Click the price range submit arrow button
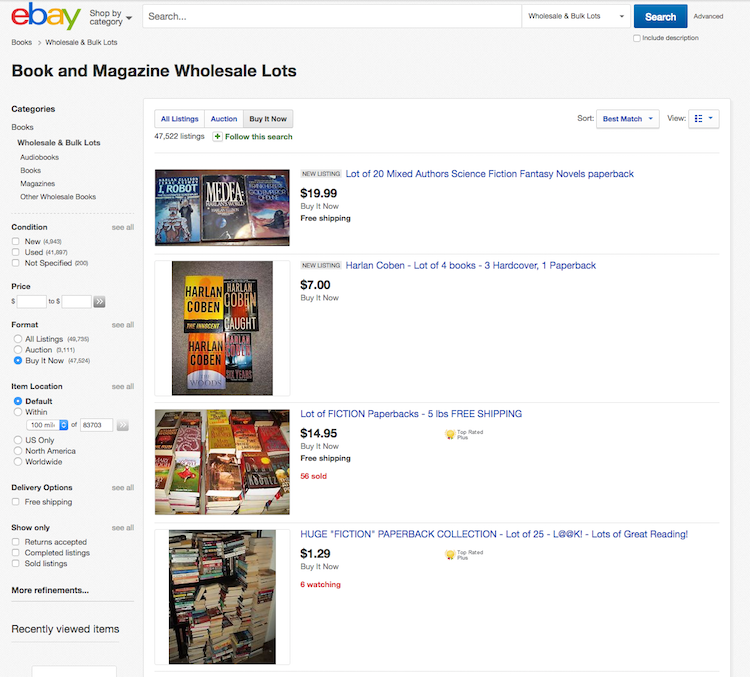This screenshot has height=677, width=750. (99, 302)
